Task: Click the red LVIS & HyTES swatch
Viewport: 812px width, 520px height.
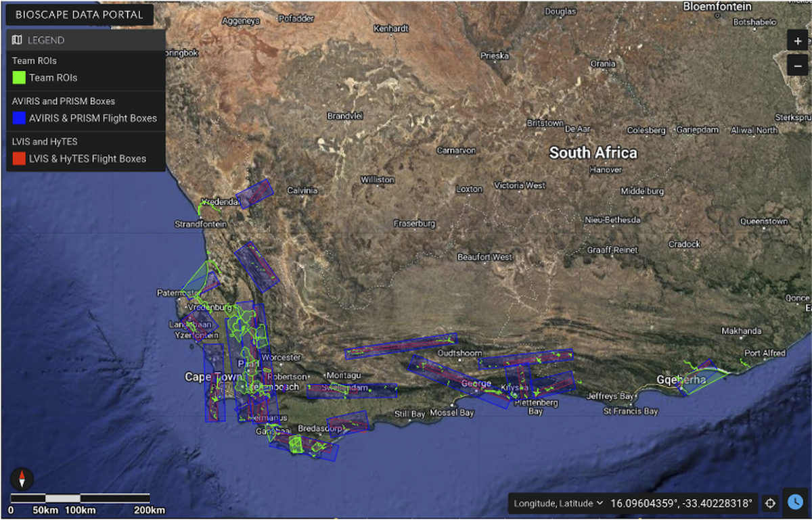Action: point(18,159)
